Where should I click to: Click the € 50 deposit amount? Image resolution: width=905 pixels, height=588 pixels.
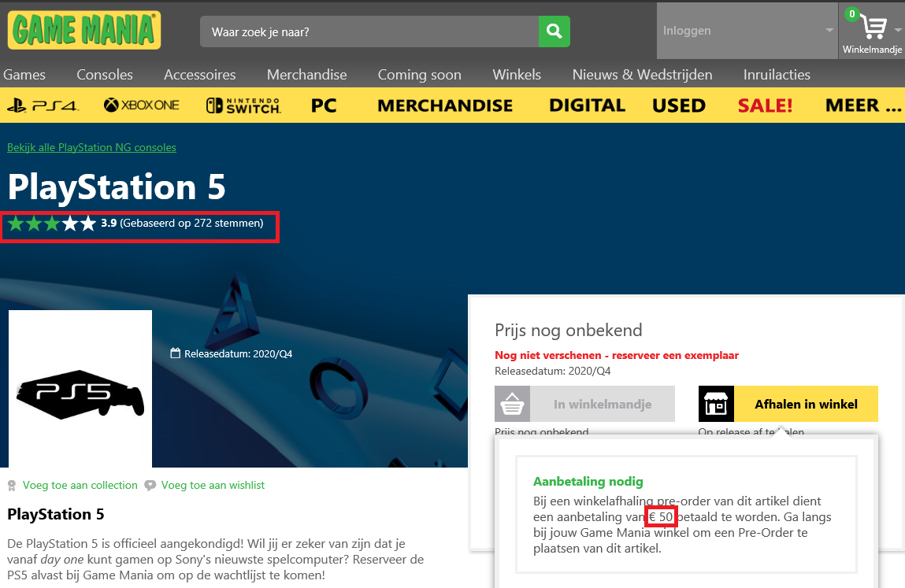661,516
